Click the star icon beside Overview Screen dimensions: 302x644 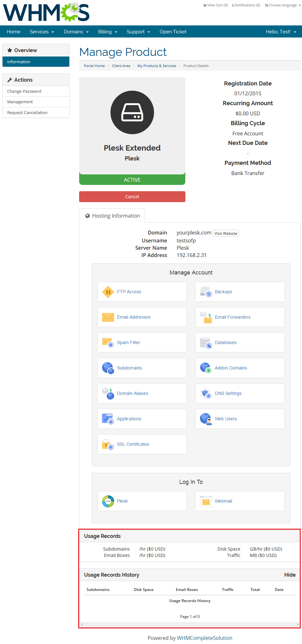[10, 50]
